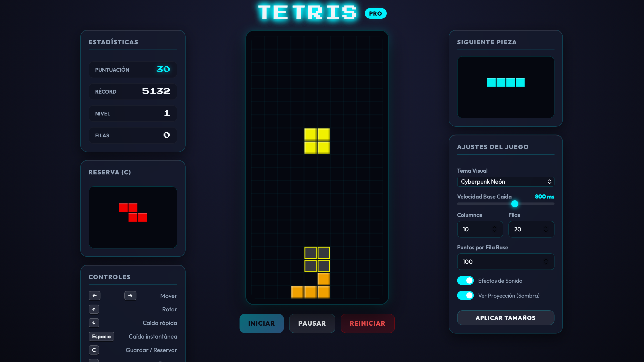Click the TETRIS title logo
This screenshot has height=362, width=644.
[308, 12]
